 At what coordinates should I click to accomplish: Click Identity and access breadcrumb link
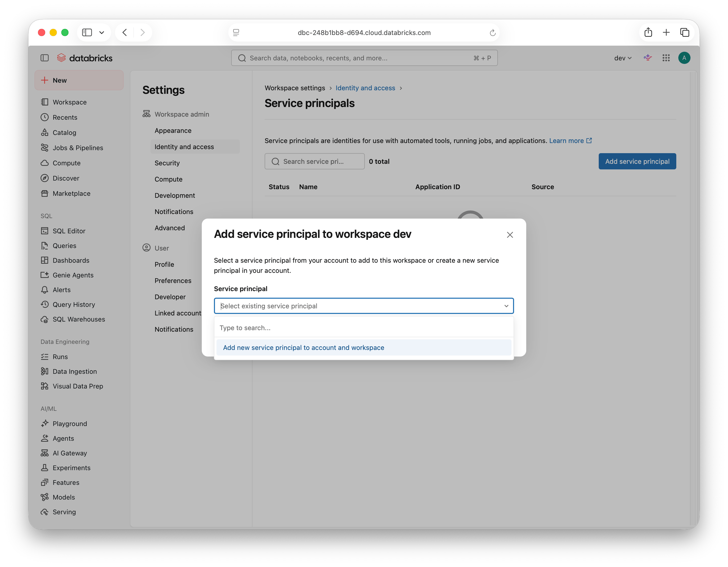(365, 88)
